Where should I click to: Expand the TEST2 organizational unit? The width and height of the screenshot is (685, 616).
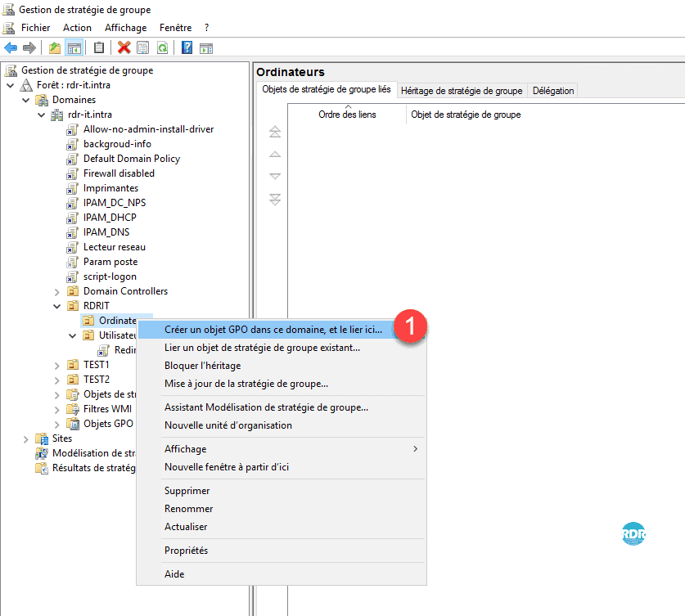tap(56, 380)
